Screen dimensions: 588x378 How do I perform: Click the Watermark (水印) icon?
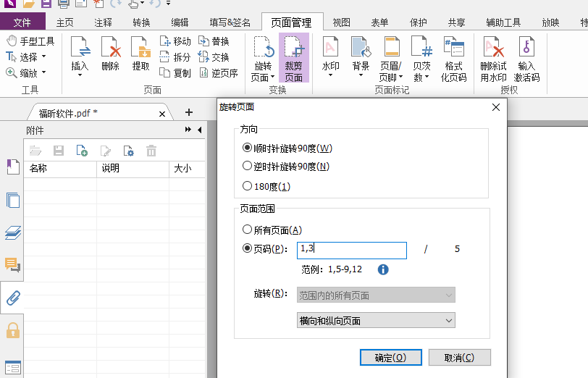pyautogui.click(x=330, y=48)
